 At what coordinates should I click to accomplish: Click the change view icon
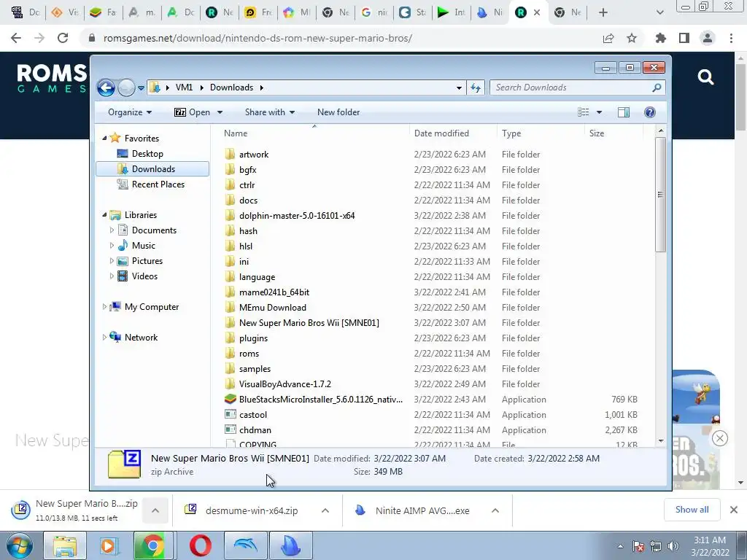coord(584,112)
